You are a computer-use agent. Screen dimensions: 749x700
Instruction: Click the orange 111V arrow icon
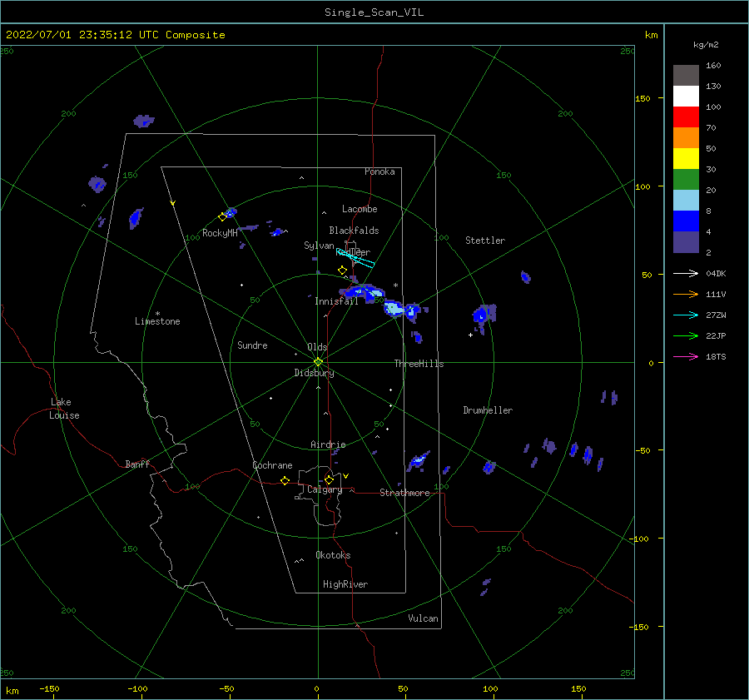686,295
